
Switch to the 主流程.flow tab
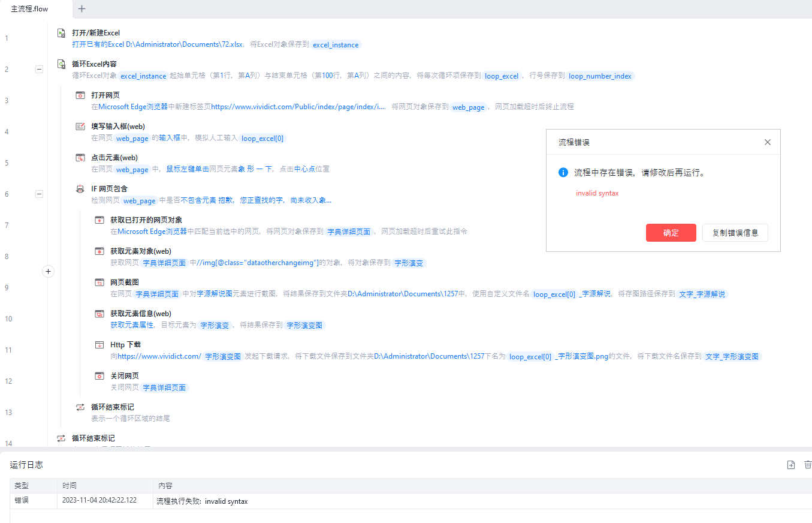(x=30, y=9)
